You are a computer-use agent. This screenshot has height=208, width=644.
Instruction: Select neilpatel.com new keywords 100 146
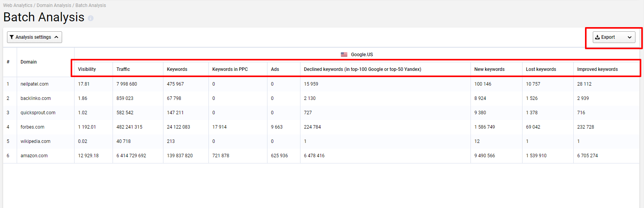pos(483,84)
